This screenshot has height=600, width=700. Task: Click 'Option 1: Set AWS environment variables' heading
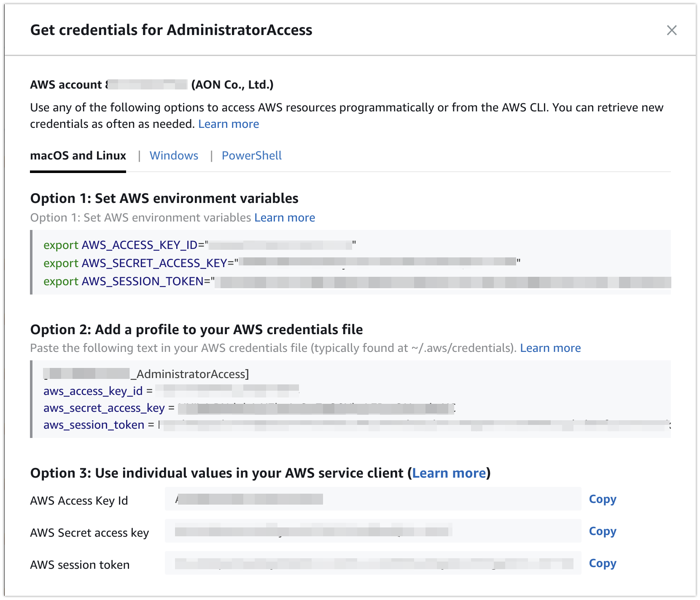[x=164, y=198]
